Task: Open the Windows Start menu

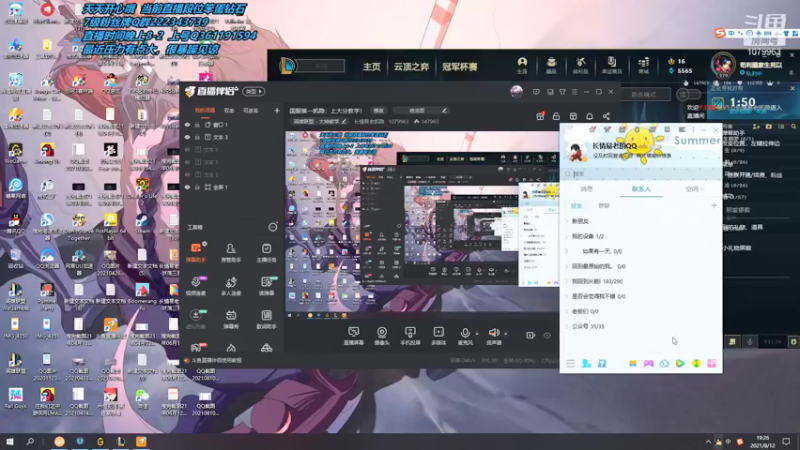Action: tap(9, 441)
